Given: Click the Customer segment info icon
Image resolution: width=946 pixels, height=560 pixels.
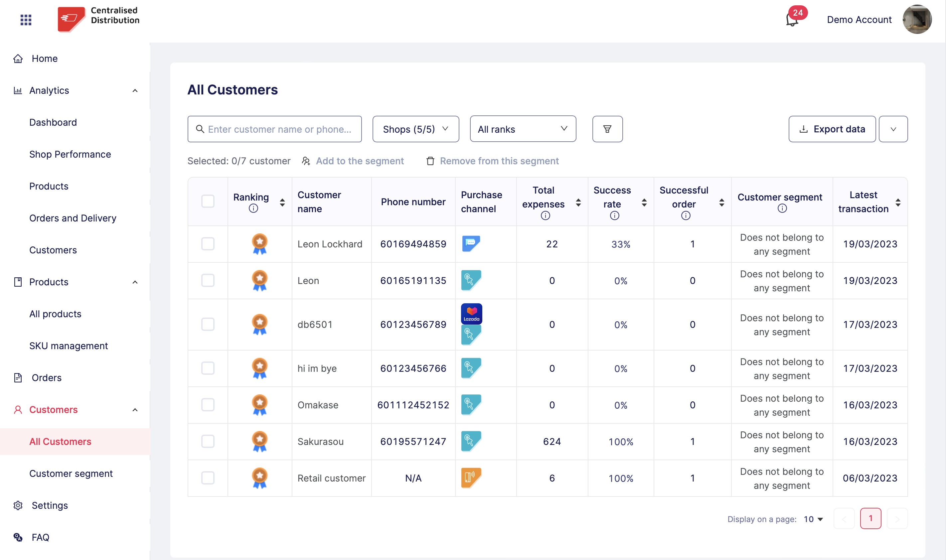Looking at the screenshot, I should (x=782, y=209).
